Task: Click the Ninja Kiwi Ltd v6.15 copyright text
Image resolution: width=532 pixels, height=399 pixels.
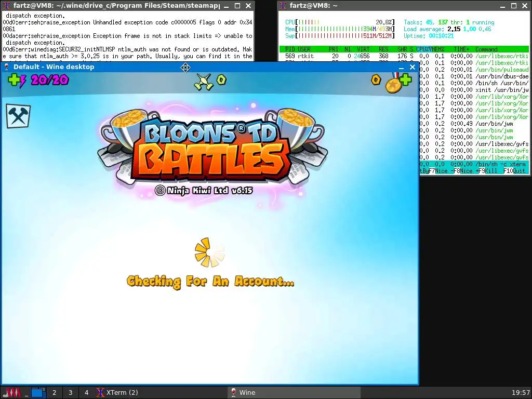Action: coord(204,190)
